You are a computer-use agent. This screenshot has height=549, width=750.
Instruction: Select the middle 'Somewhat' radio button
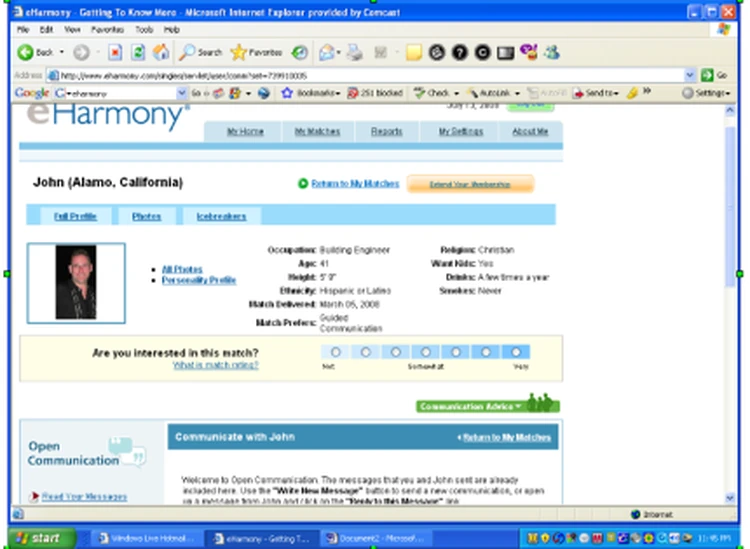426,352
